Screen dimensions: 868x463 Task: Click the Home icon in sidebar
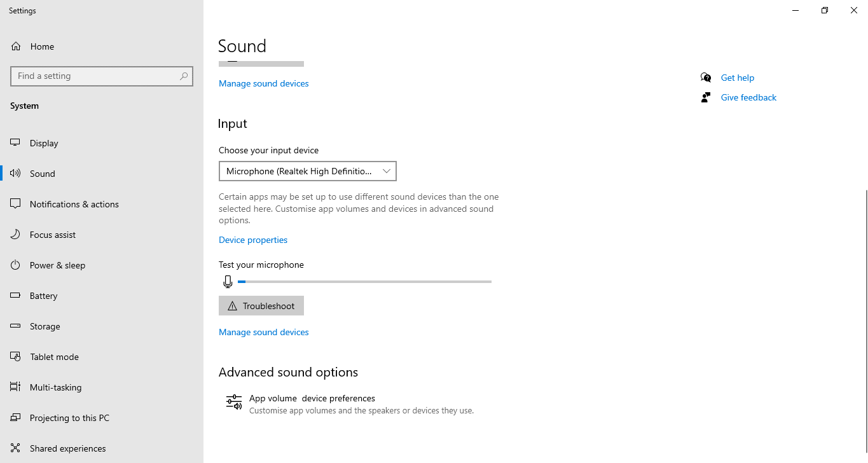16,46
